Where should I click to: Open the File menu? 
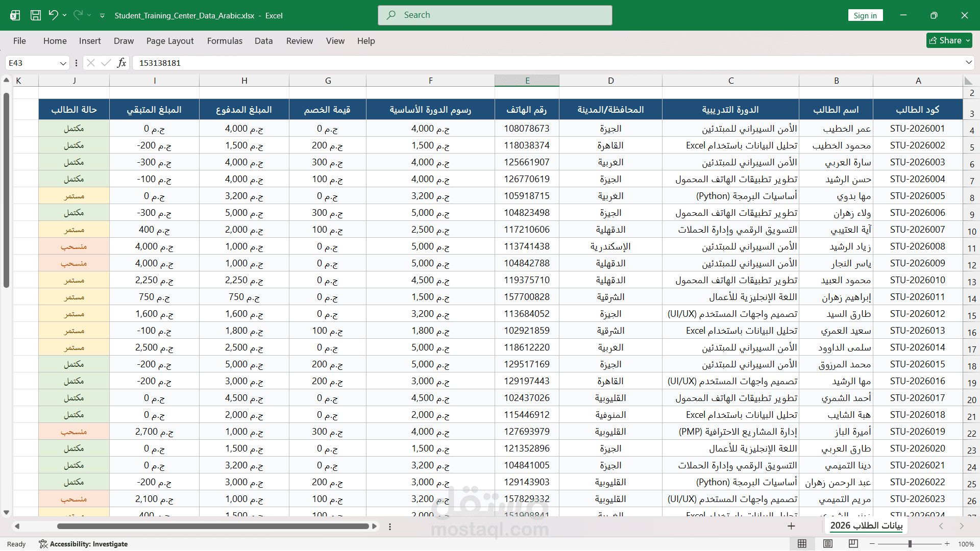[x=19, y=41]
